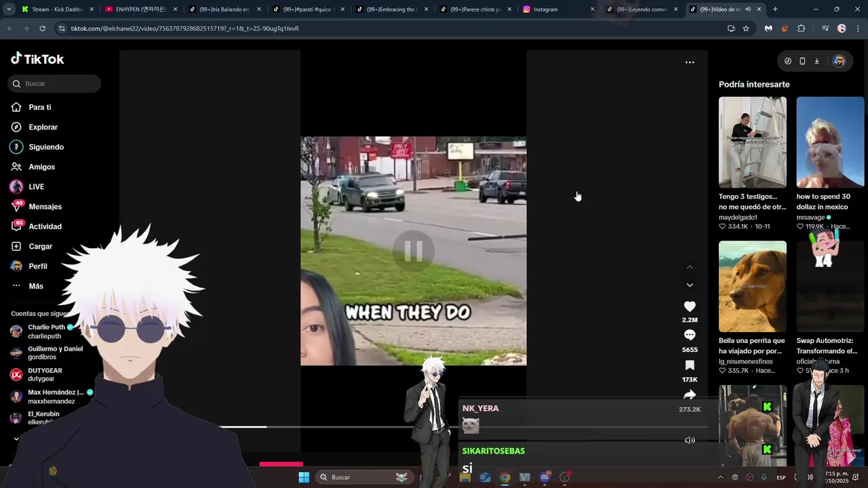Open maydelgado1's profile link
Image resolution: width=868 pixels, height=488 pixels.
[738, 218]
